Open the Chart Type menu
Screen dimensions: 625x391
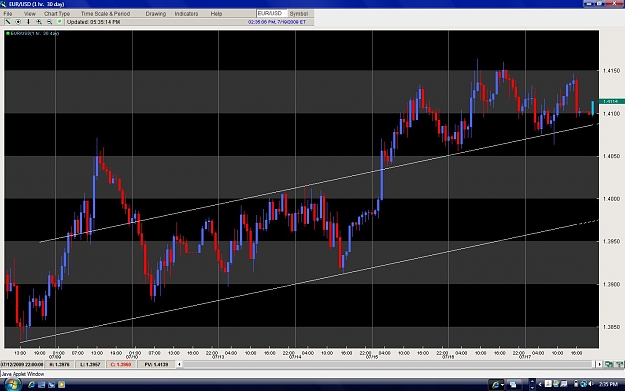tap(57, 14)
